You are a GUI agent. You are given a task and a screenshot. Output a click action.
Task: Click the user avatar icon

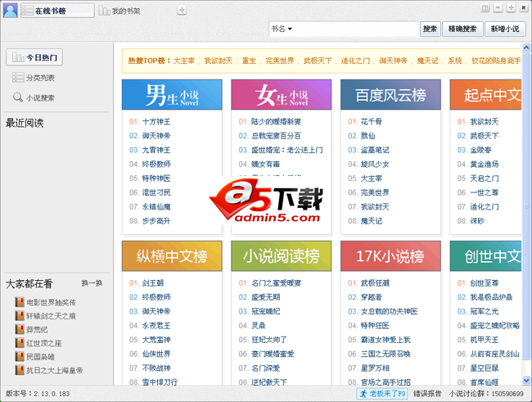(x=11, y=11)
